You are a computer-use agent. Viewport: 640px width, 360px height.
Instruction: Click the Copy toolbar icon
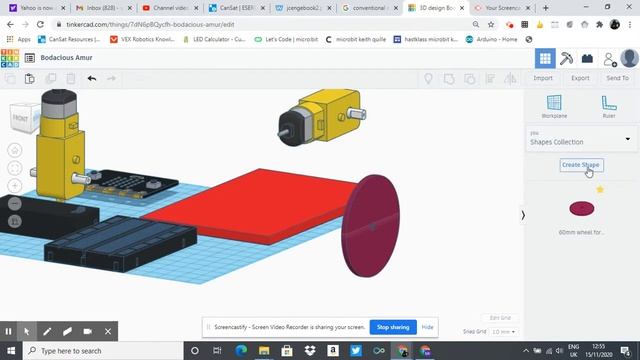pos(10,78)
